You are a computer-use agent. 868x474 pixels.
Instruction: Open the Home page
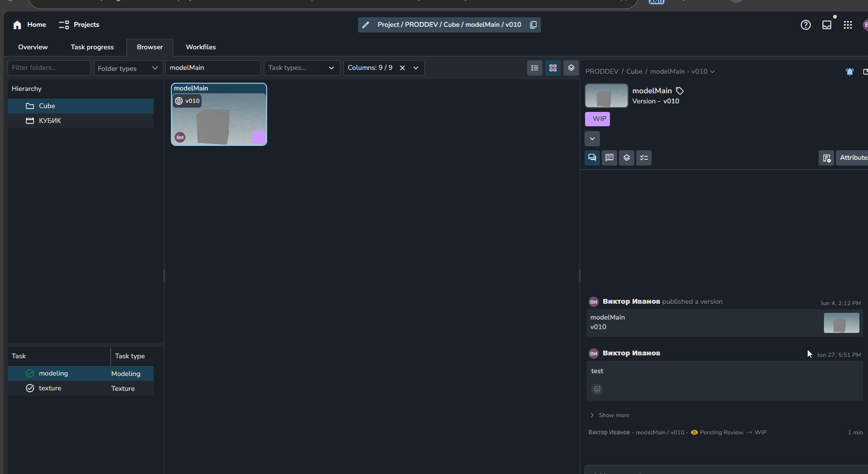click(x=30, y=24)
